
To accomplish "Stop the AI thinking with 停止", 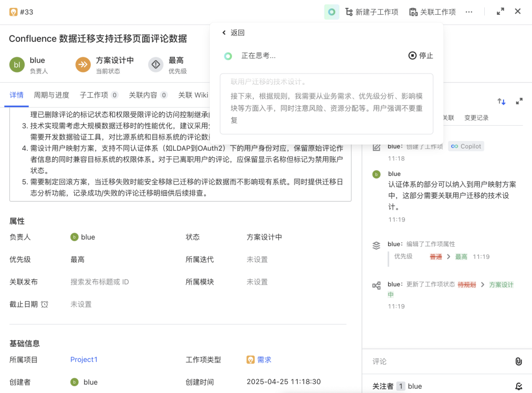I will (x=421, y=55).
